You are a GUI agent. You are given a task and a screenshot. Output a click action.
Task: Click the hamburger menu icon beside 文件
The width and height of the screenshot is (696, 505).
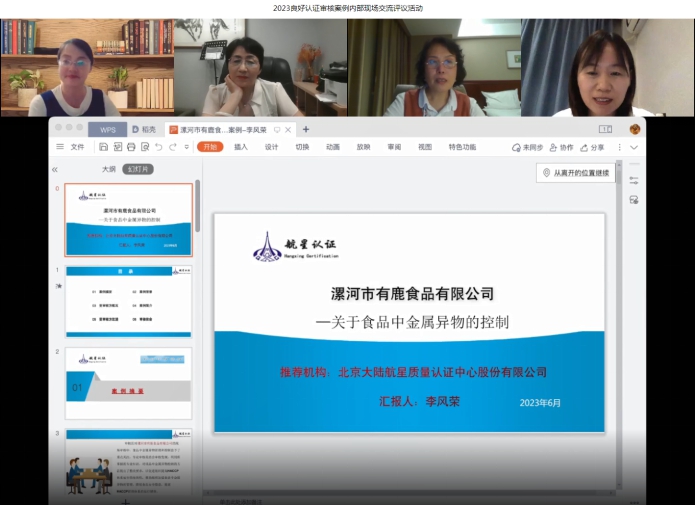(60, 147)
